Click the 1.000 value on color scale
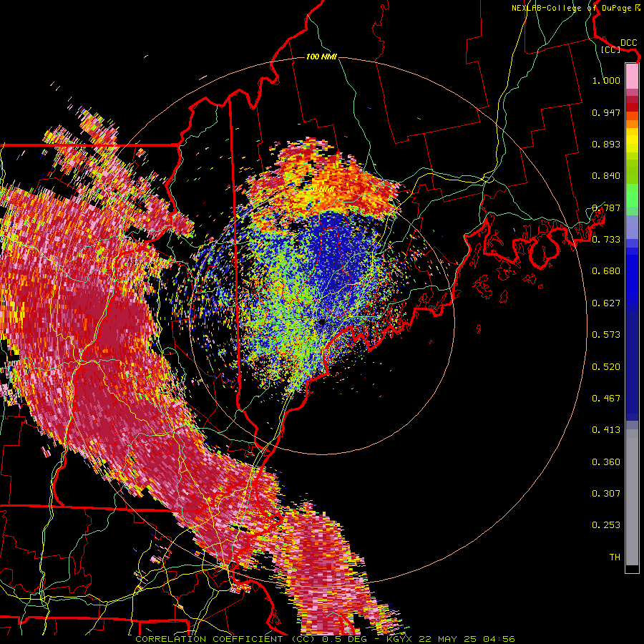The height and width of the screenshot is (644, 644). click(x=606, y=80)
